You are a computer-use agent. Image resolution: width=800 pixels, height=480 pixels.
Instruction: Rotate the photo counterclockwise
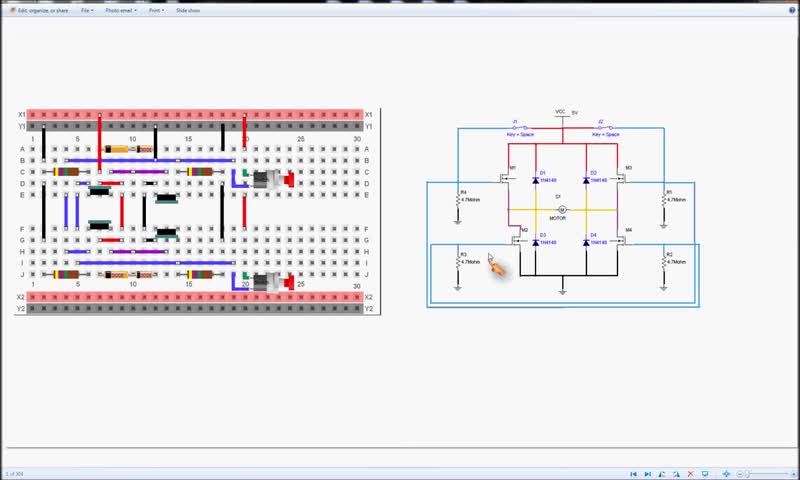click(x=662, y=474)
